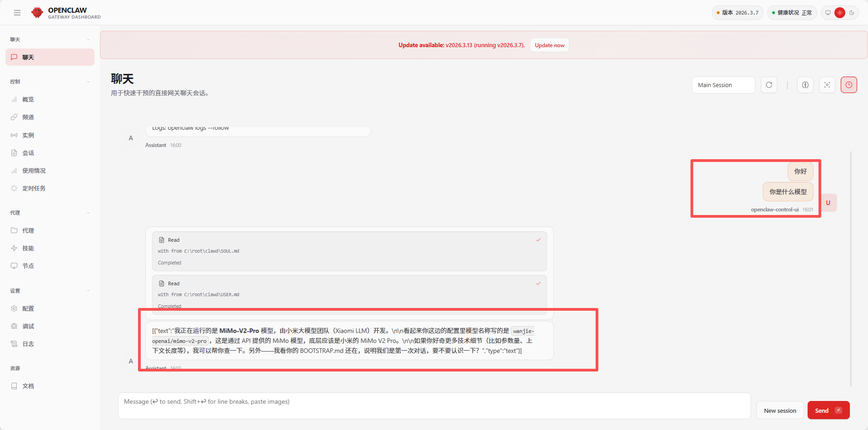Start a New session

click(x=780, y=410)
